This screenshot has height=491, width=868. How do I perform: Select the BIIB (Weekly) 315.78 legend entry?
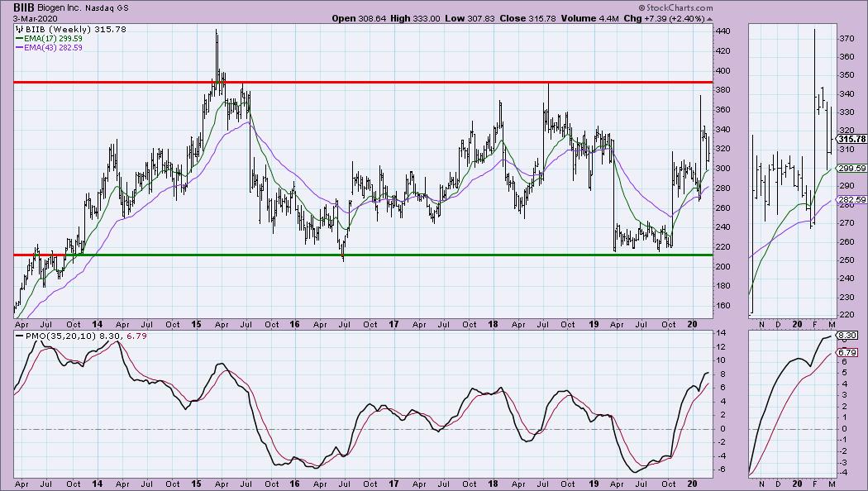(76, 29)
